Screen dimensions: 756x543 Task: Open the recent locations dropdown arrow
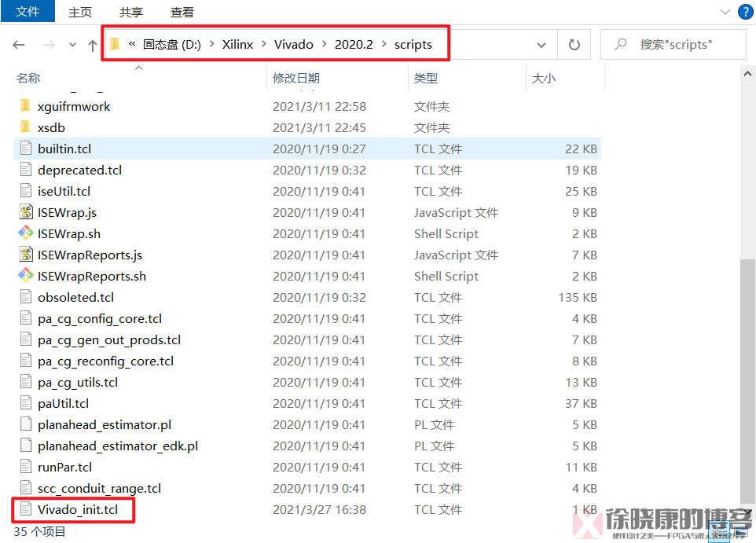click(72, 45)
